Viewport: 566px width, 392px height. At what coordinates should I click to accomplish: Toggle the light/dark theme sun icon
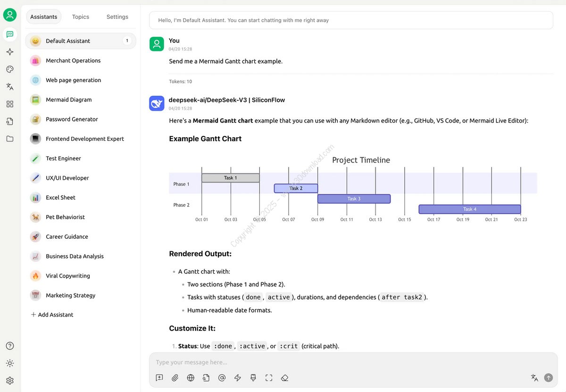(10, 363)
